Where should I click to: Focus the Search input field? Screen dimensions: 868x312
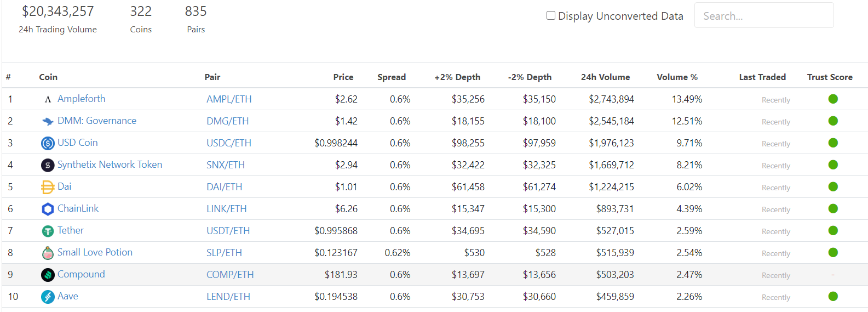tap(763, 16)
